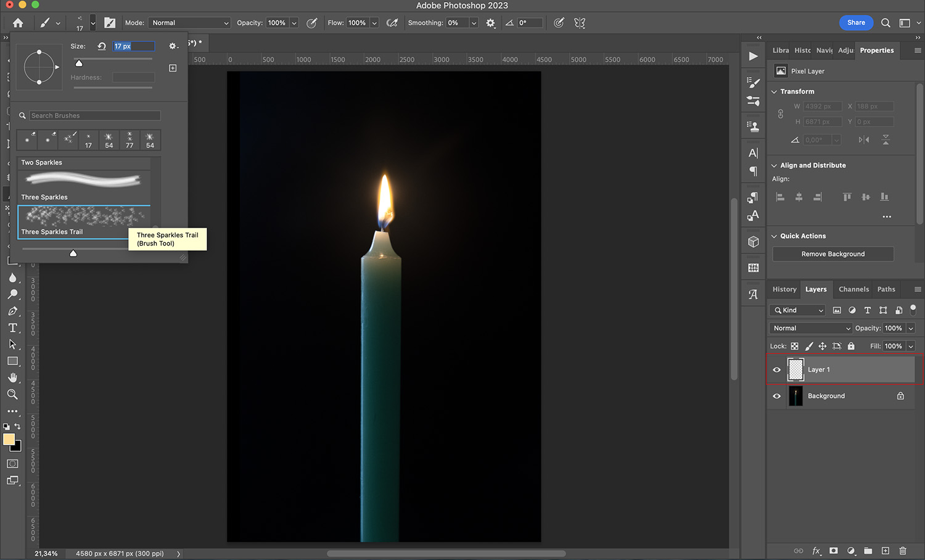This screenshot has width=925, height=560.
Task: Collapse the Quick Actions section
Action: [x=774, y=236]
